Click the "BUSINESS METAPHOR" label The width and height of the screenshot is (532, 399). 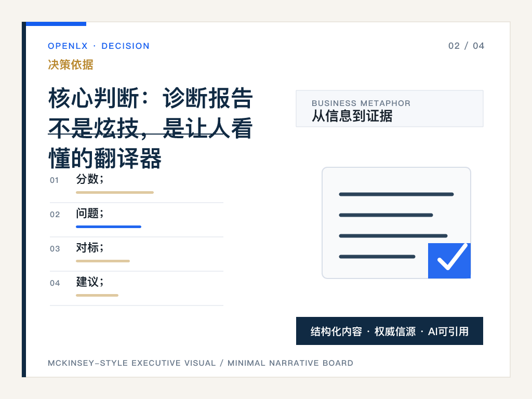pos(361,103)
